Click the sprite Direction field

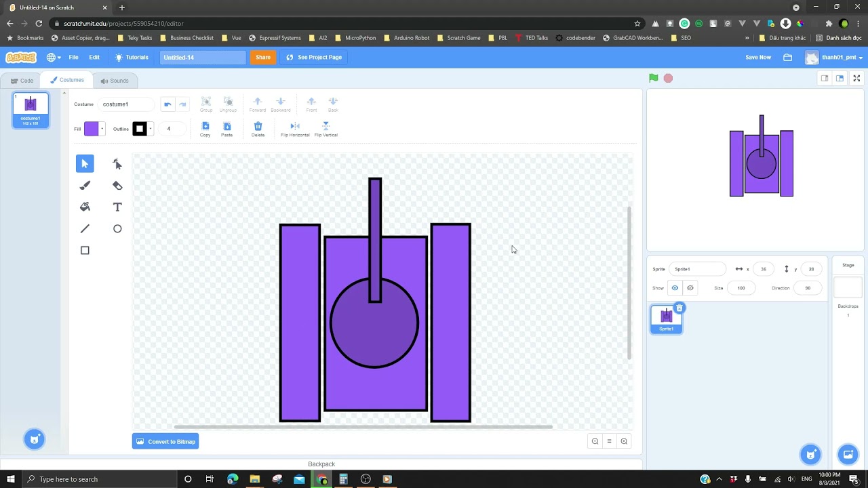point(808,288)
